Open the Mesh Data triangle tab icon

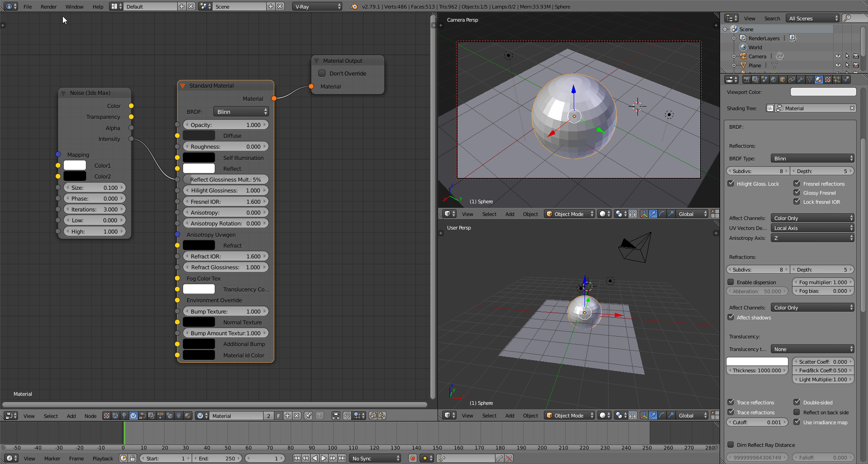[810, 80]
